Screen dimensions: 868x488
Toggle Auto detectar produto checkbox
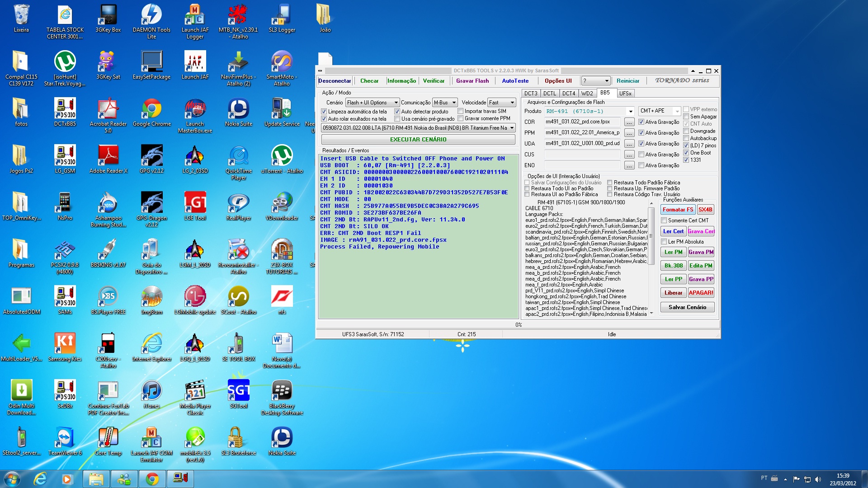(397, 112)
